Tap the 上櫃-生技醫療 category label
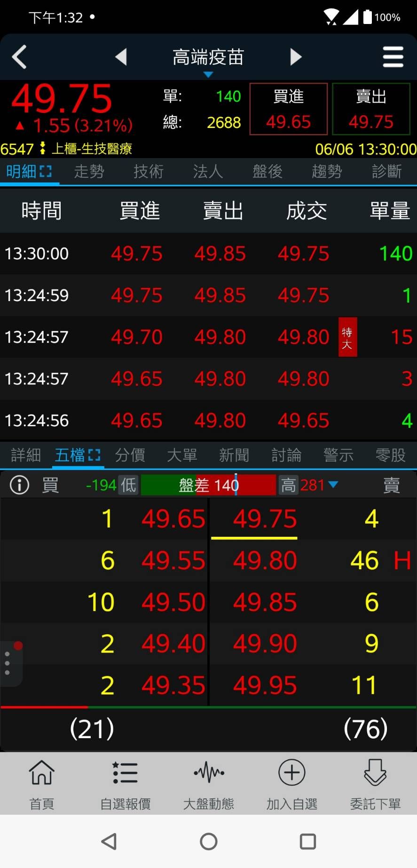The image size is (417, 868). (92, 149)
